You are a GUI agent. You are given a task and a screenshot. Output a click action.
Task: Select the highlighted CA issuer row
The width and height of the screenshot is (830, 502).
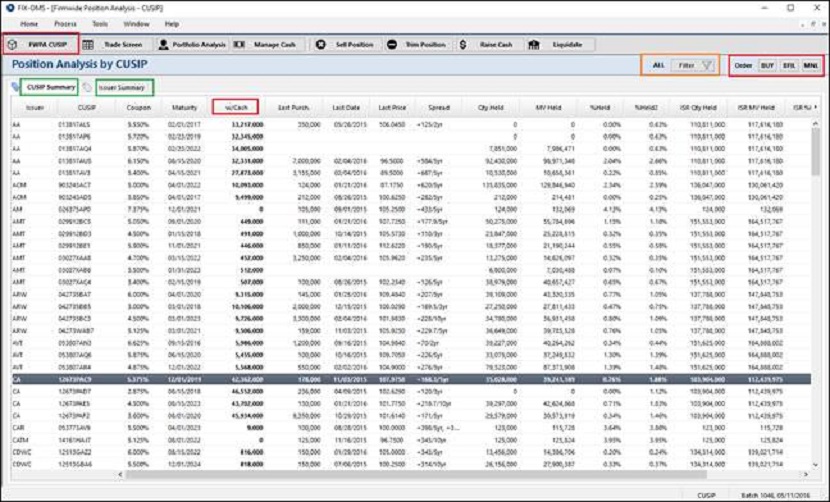[411, 380]
